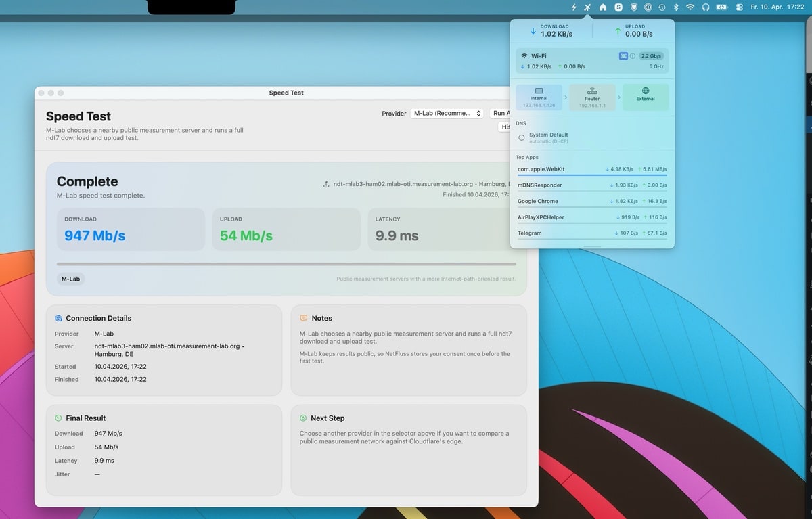Click the com.apple.WebKit row in Top Apps
The width and height of the screenshot is (812, 519).
pos(592,169)
